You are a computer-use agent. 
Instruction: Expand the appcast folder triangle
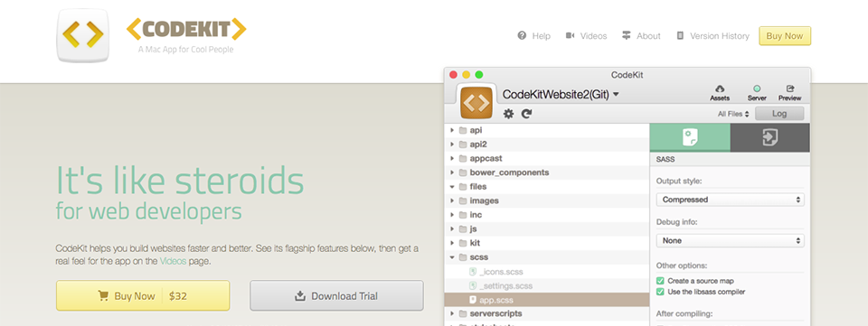click(x=452, y=159)
